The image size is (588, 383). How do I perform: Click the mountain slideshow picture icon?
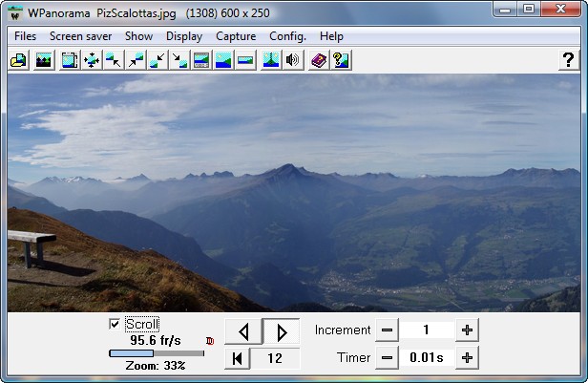44,60
